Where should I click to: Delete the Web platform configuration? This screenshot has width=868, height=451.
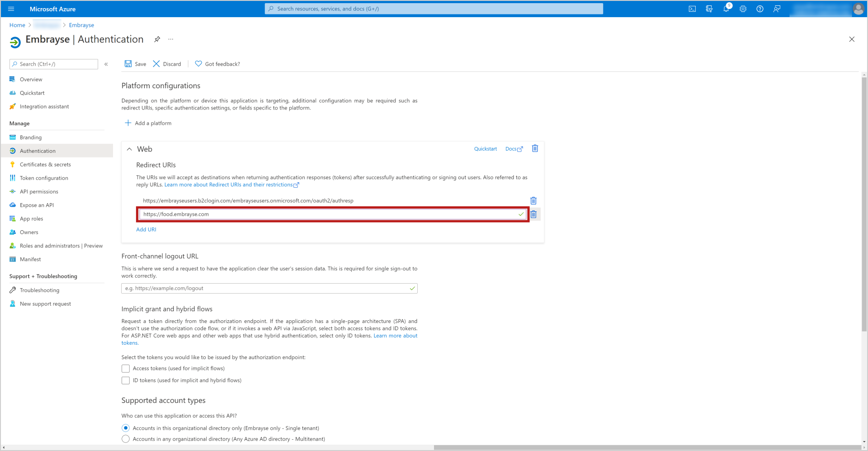(535, 148)
